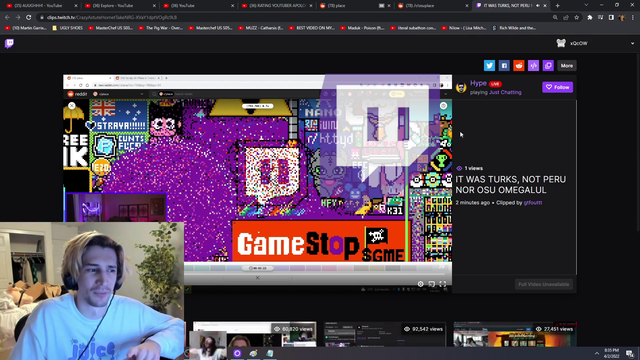Open the browser three-dot menu
The image size is (640, 360).
pos(633,18)
